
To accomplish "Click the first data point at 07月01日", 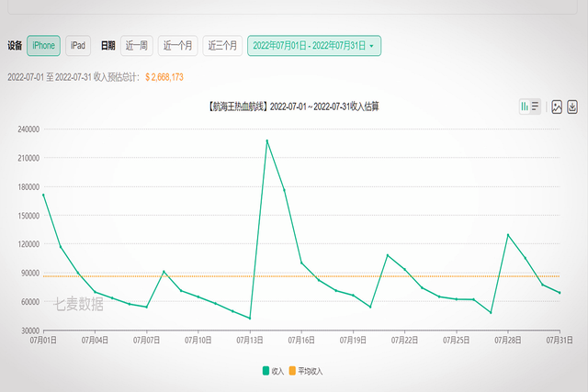I will pyautogui.click(x=43, y=194).
